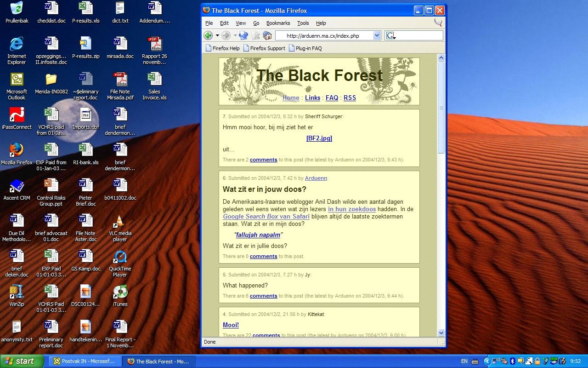
Task: Follow the Links link in the blog header
Action: [x=312, y=98]
